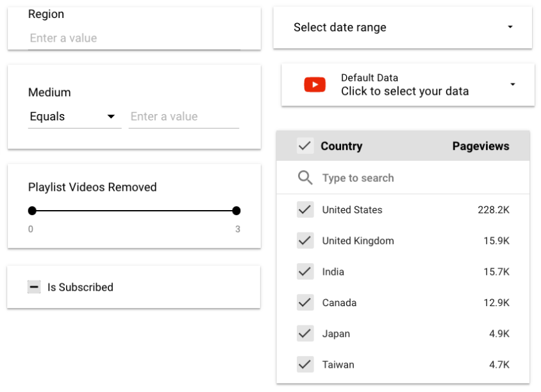Screen dimensions: 541x392
Task: Toggle the Is Subscribed checkbox
Action: tap(34, 287)
